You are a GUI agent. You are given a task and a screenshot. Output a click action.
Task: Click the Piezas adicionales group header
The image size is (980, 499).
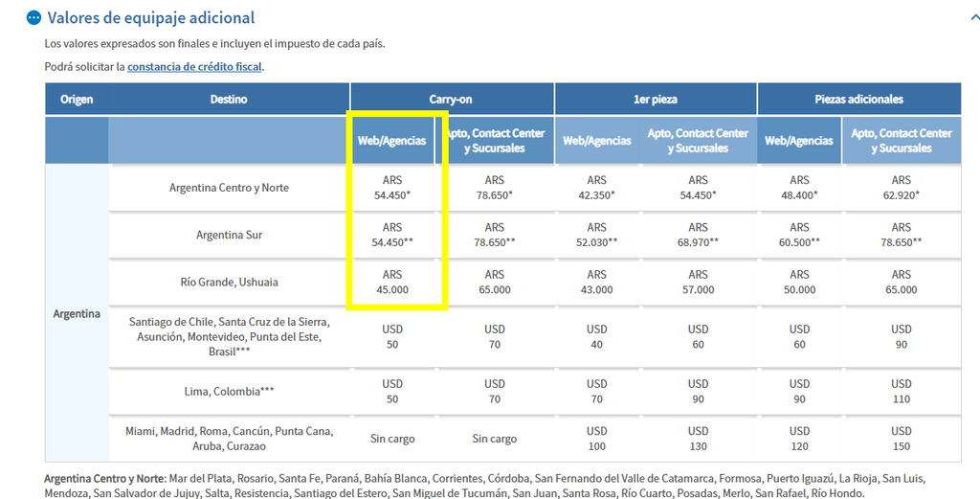pos(859,99)
